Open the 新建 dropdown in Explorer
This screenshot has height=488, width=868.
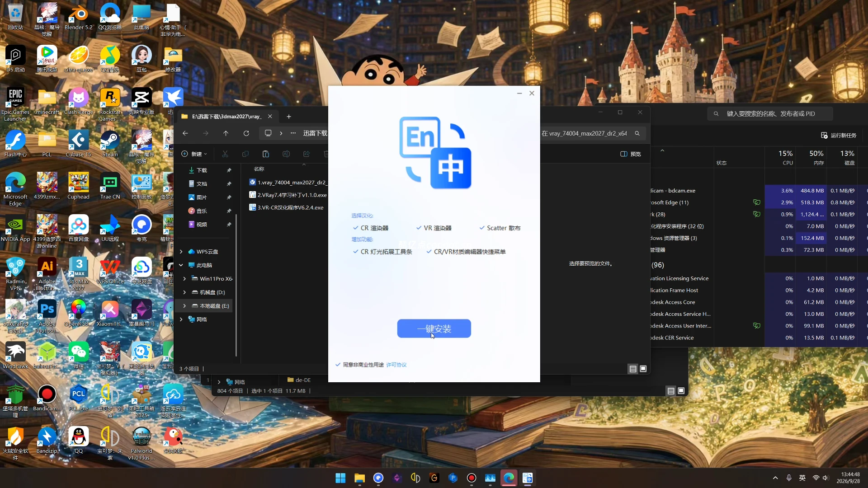coord(194,154)
